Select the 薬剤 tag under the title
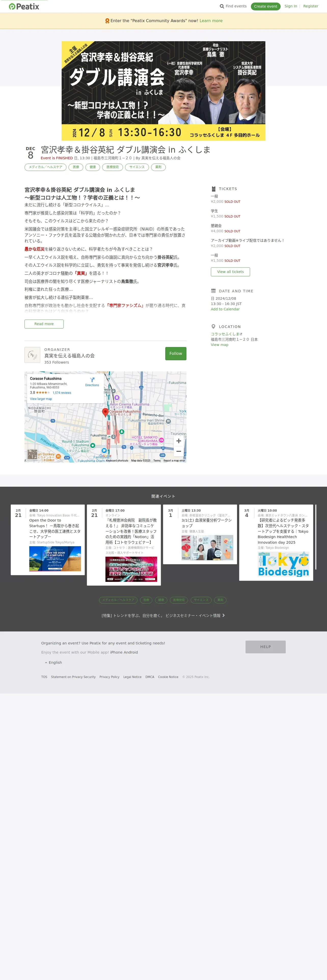 click(158, 167)
